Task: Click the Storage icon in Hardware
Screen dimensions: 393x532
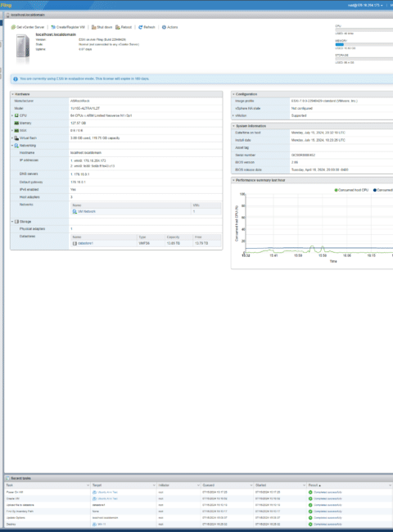Action: 16,222
